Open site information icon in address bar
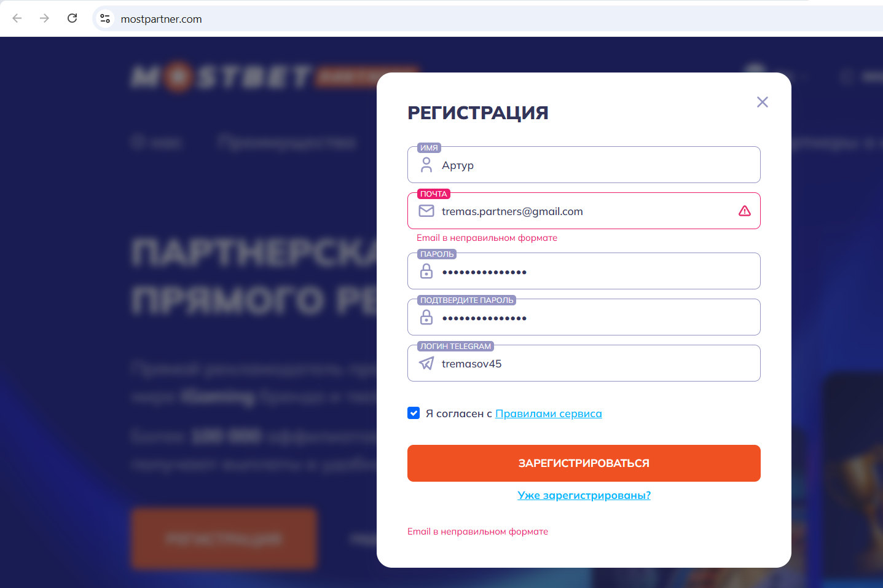 click(x=105, y=18)
